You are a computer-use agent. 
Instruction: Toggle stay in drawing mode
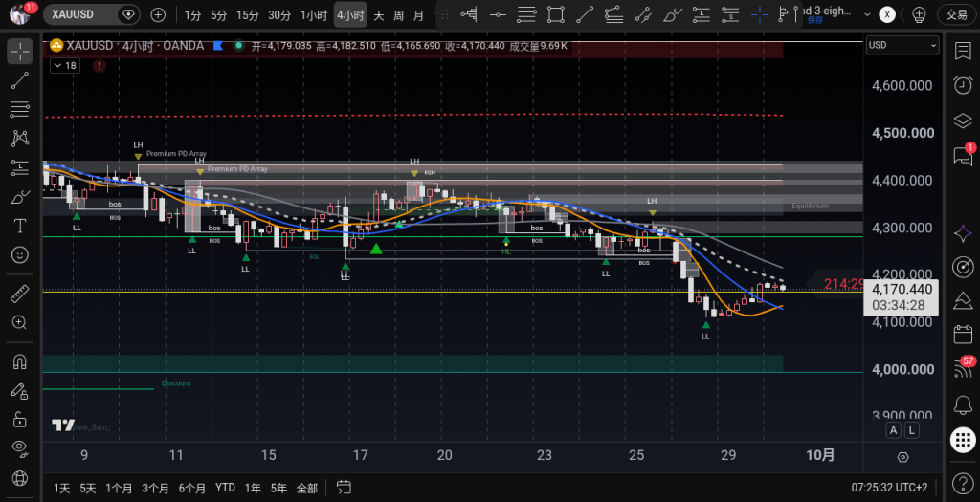[x=20, y=390]
